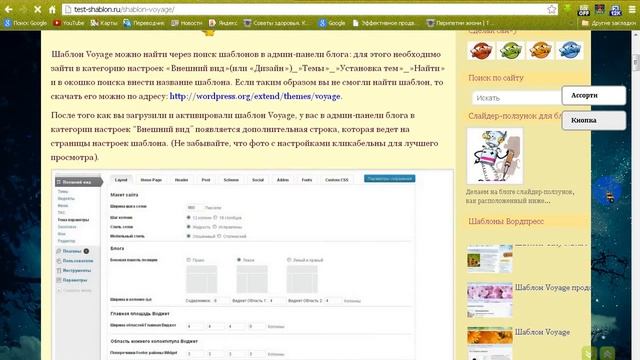Image resolution: width=640 pixels, height=360 pixels.
Task: Select the Левое sidebar position radio
Action: click(x=239, y=260)
